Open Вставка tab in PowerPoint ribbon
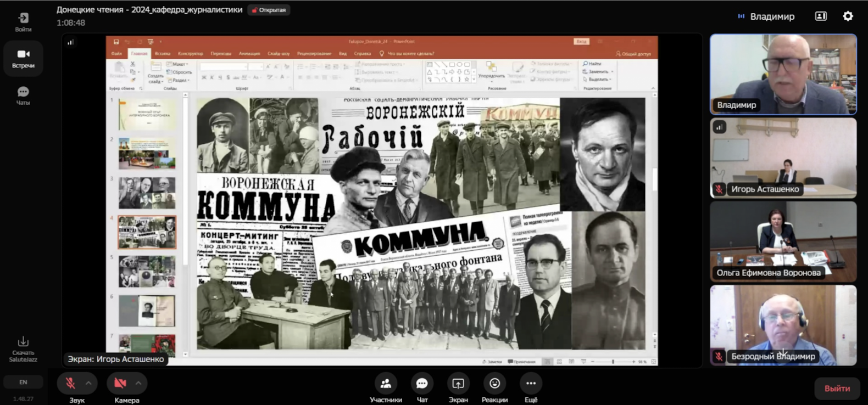The width and height of the screenshot is (868, 405). tap(163, 54)
